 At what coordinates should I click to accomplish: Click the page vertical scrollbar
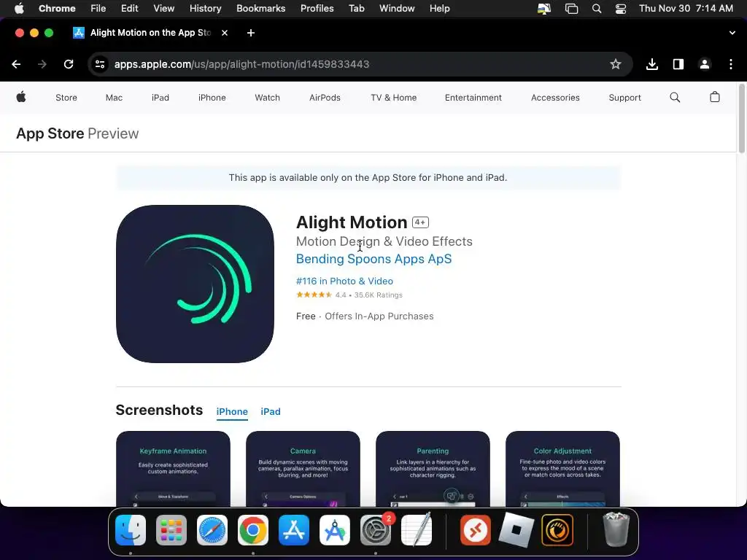point(741,119)
